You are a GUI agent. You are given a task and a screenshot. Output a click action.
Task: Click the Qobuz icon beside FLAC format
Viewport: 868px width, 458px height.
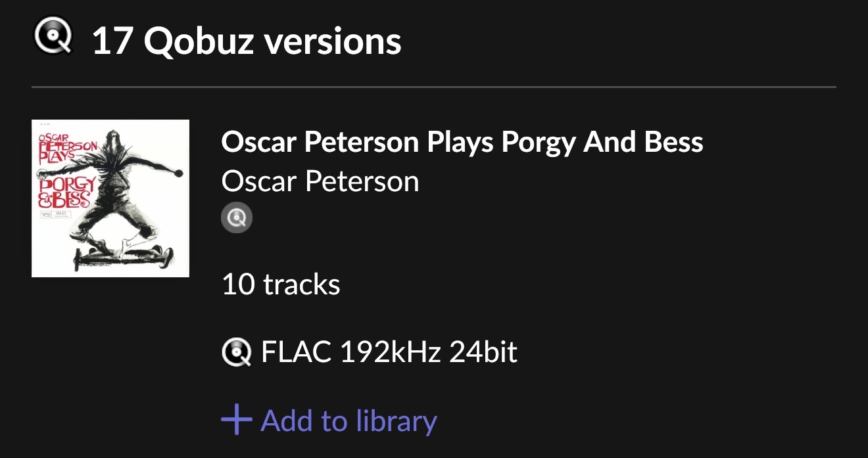(x=237, y=353)
